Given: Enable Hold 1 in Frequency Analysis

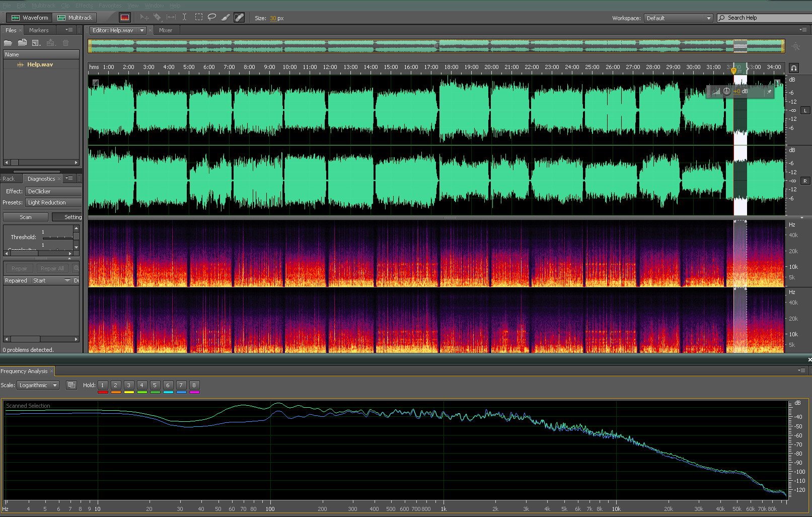Looking at the screenshot, I should click(x=103, y=385).
